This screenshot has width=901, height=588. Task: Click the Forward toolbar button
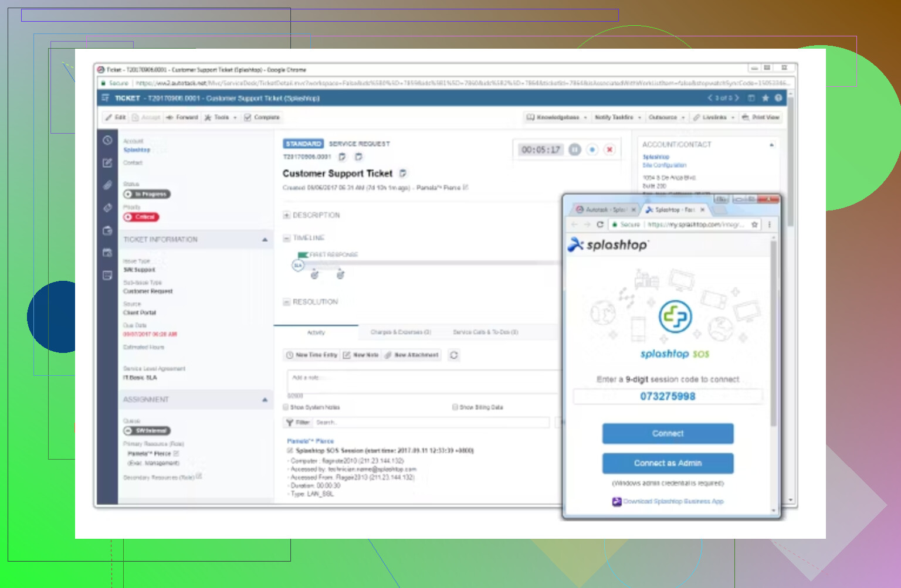182,117
